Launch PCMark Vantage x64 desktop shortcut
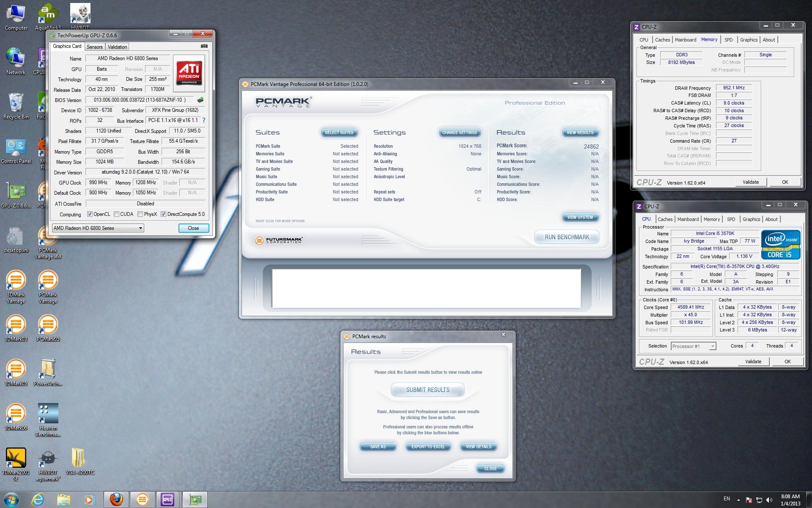Screen dimensions: 812x508 click(48, 243)
